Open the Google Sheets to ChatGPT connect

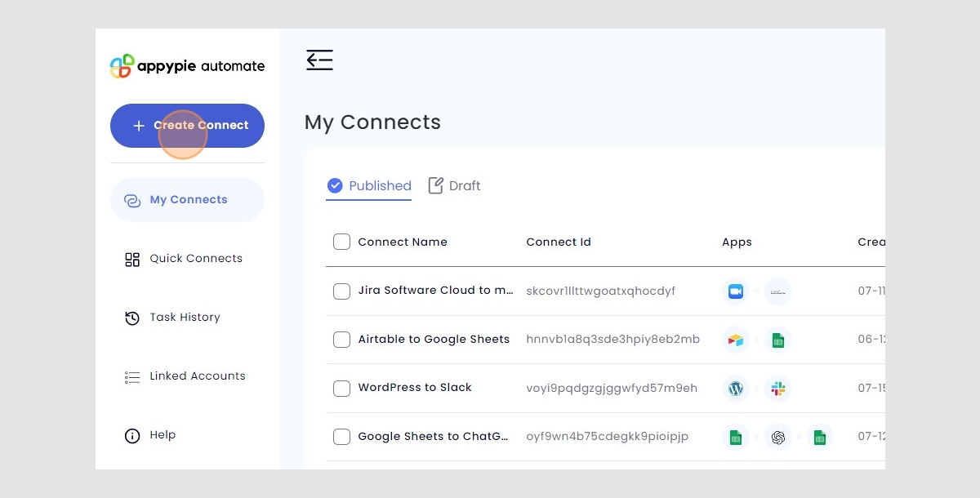[x=433, y=437]
